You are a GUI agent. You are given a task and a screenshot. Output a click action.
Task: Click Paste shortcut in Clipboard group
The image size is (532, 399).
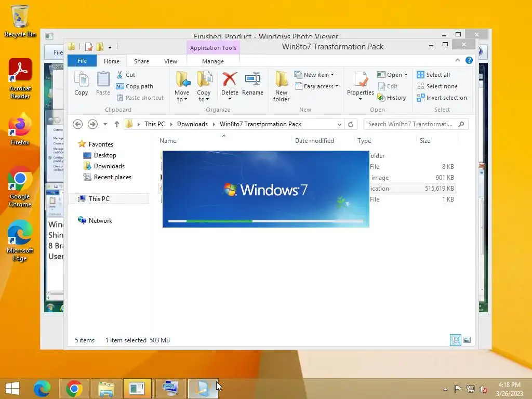tap(140, 98)
